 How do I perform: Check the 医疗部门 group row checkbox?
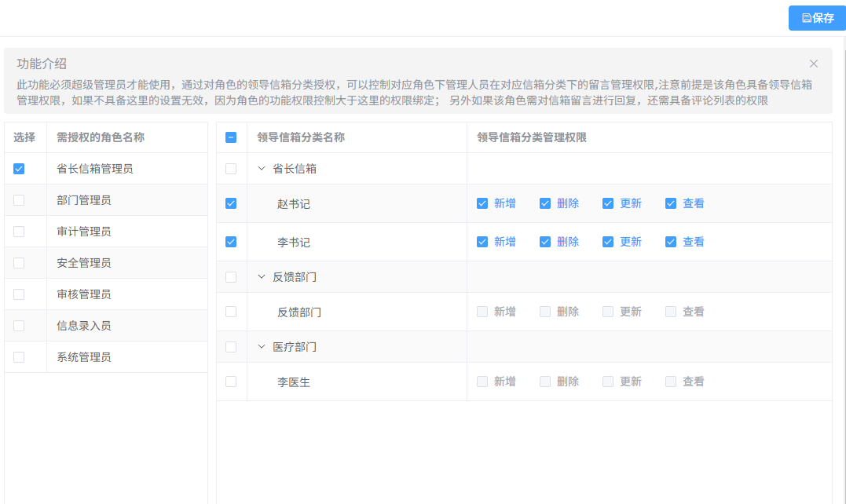[231, 347]
